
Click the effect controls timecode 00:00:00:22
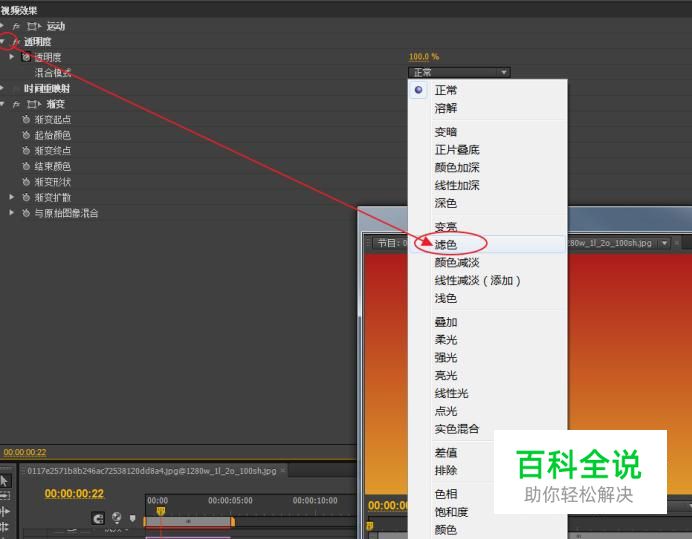click(25, 452)
